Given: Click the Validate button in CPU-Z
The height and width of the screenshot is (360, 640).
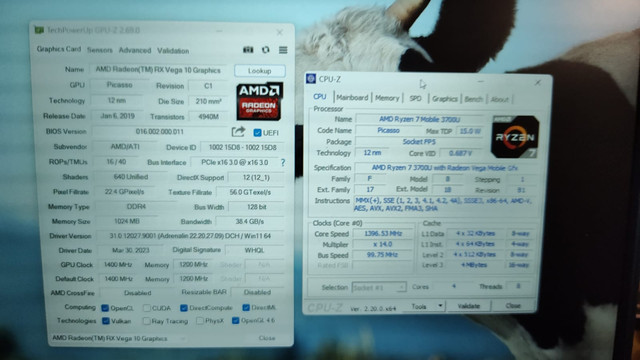Looking at the screenshot, I should (469, 306).
